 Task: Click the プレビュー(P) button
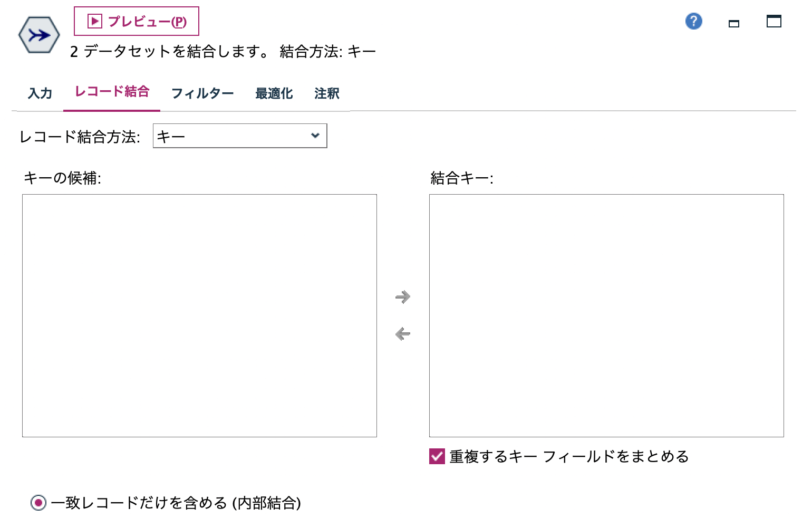136,21
